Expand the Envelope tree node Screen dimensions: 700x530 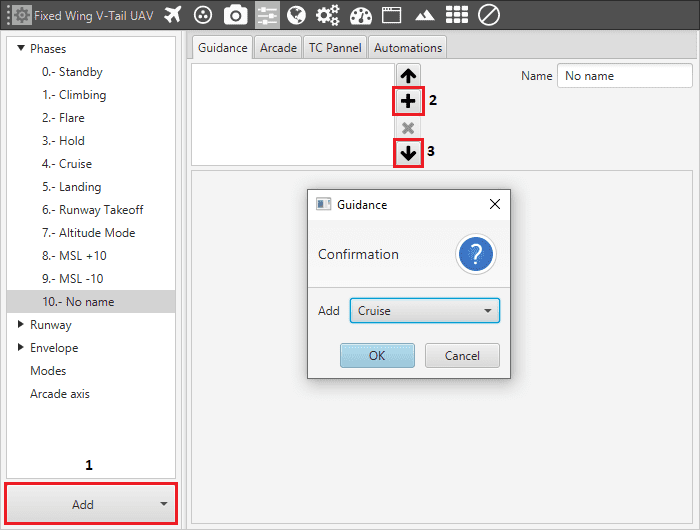pyautogui.click(x=21, y=347)
